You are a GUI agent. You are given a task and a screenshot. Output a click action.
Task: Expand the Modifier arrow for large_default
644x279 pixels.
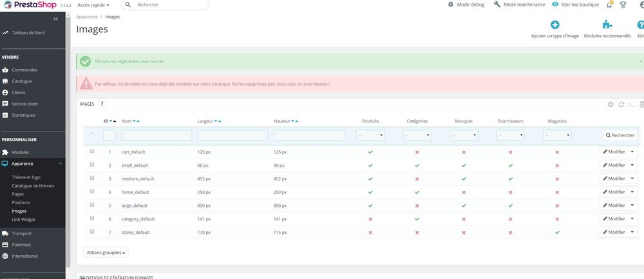(632, 206)
